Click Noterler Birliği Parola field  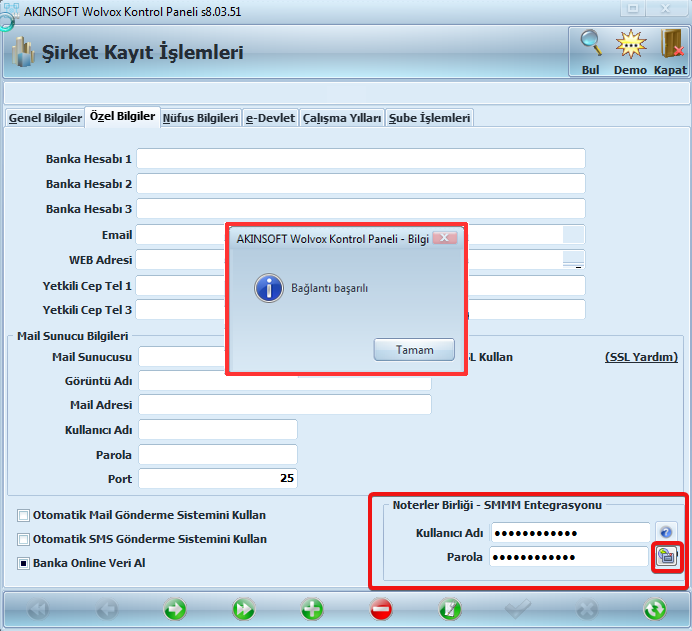(x=569, y=557)
